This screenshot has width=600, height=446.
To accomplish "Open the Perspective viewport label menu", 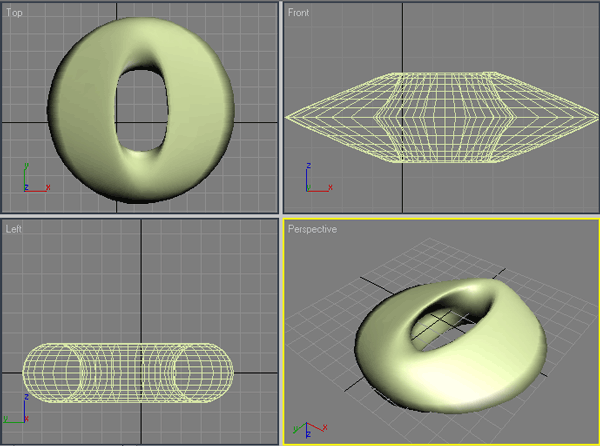I will coord(312,229).
